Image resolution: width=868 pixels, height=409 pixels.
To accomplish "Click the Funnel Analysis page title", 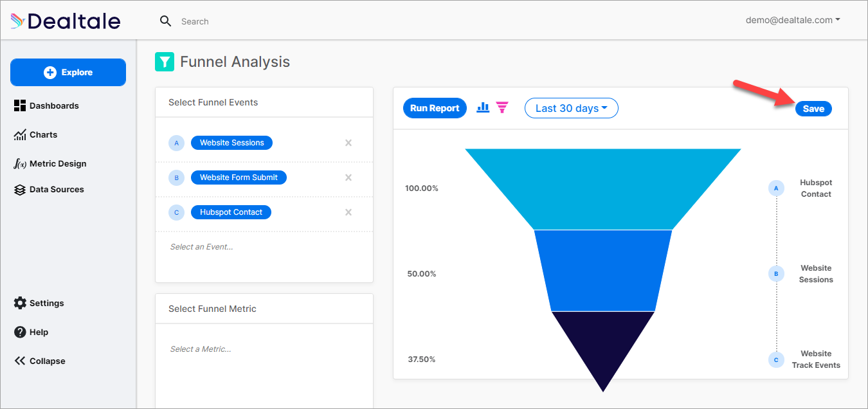I will click(235, 62).
